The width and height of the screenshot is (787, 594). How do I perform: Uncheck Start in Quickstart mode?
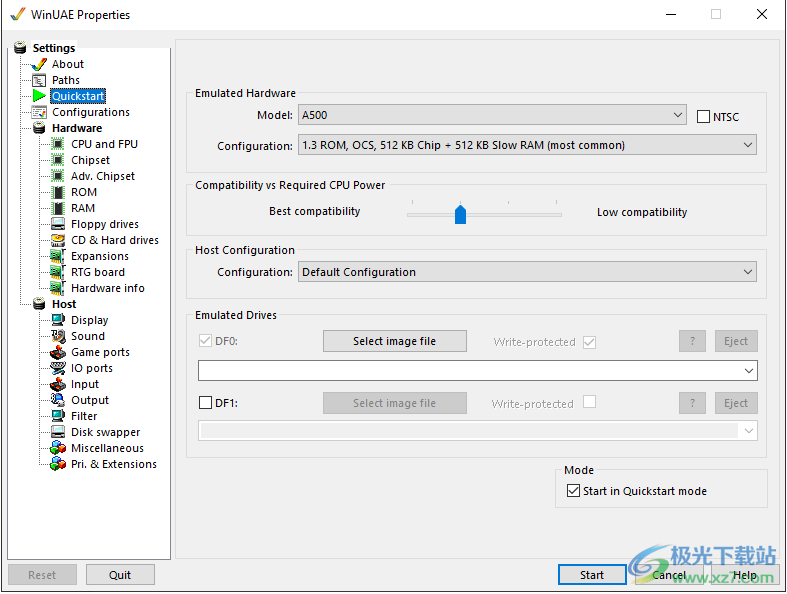573,491
